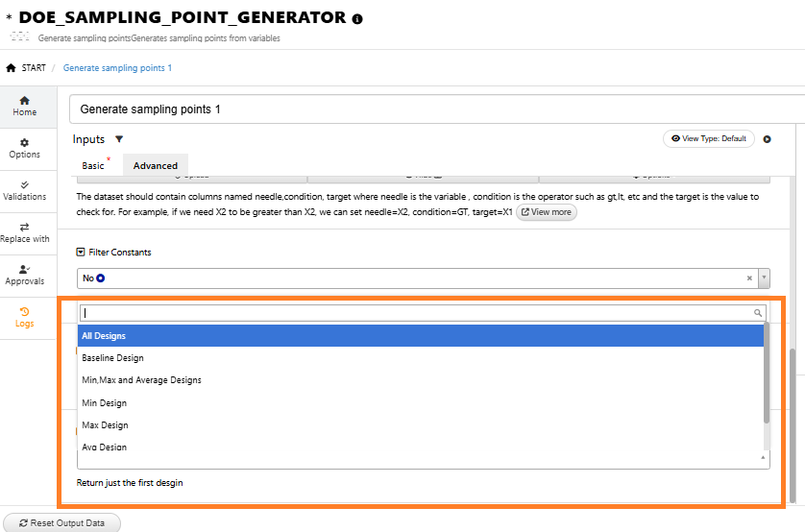
Task: Click the round toggle beside View Type
Action: click(767, 139)
